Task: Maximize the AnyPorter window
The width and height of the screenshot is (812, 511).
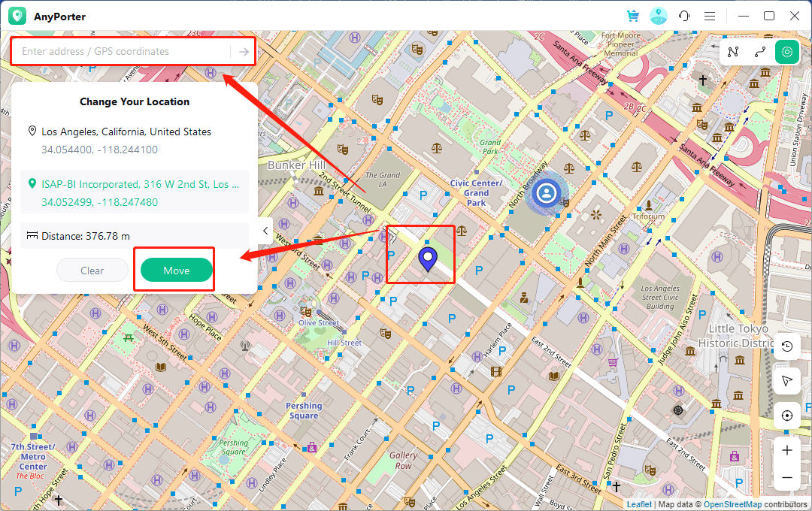Action: pyautogui.click(x=769, y=16)
